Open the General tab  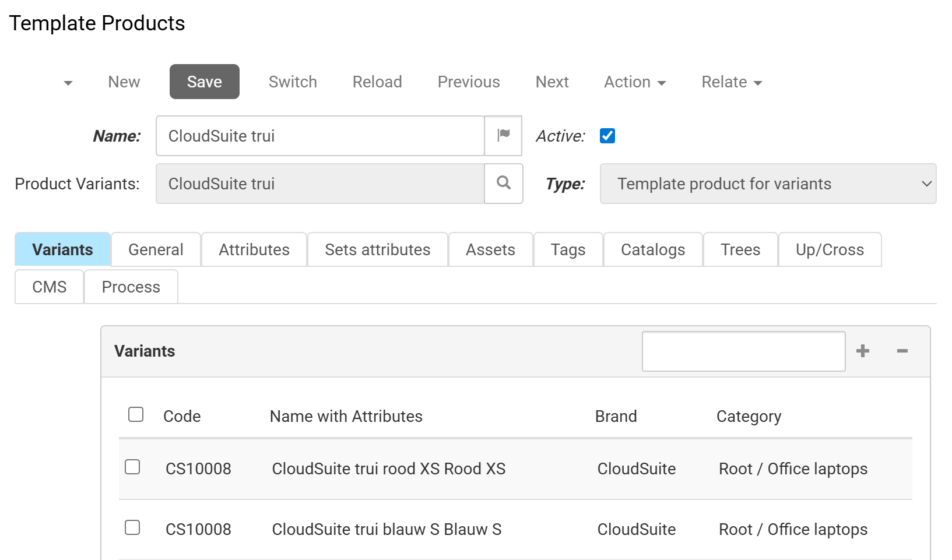[156, 249]
